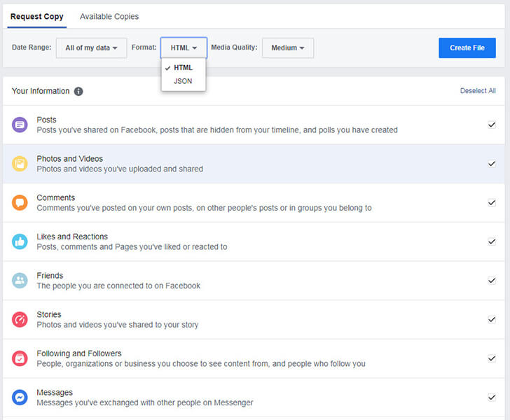Image resolution: width=510 pixels, height=420 pixels.
Task: Collapse the Format HTML dropdown
Action: [184, 48]
